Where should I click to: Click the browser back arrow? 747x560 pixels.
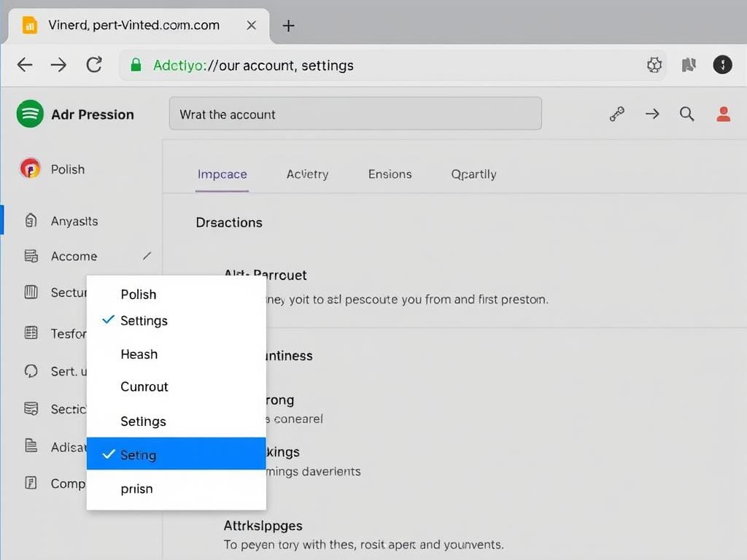25,65
